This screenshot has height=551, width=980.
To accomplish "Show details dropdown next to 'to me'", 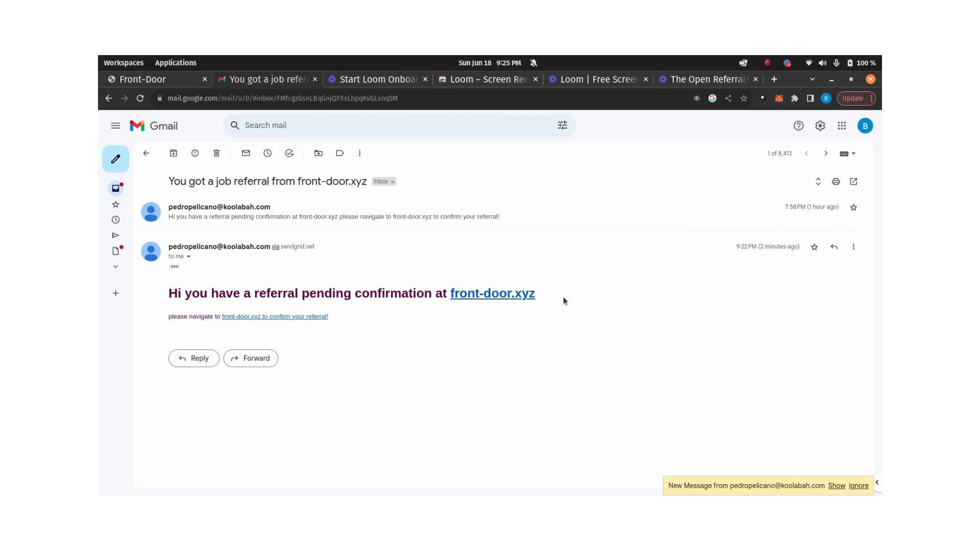I will pyautogui.click(x=188, y=257).
